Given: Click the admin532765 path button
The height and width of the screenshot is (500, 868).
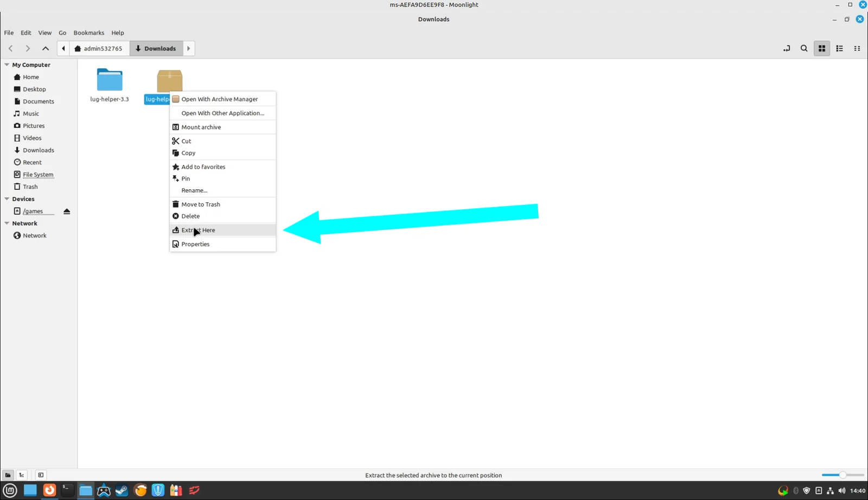Looking at the screenshot, I should coord(99,48).
